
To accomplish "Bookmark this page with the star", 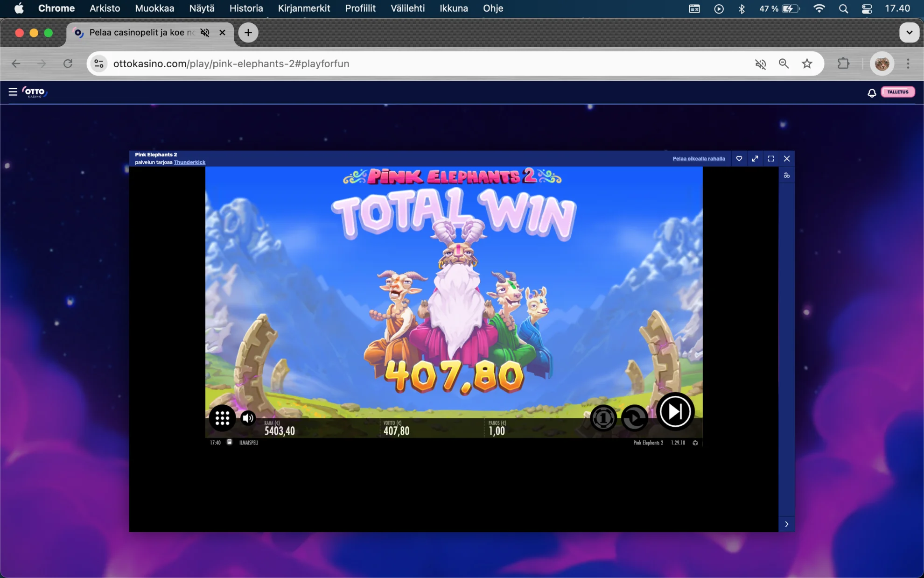I will click(x=807, y=64).
